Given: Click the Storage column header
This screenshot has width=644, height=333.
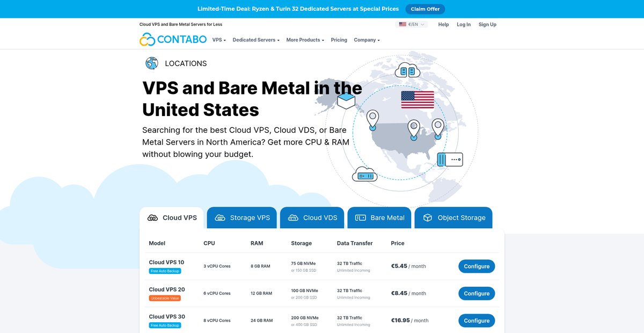Looking at the screenshot, I should pyautogui.click(x=301, y=243).
